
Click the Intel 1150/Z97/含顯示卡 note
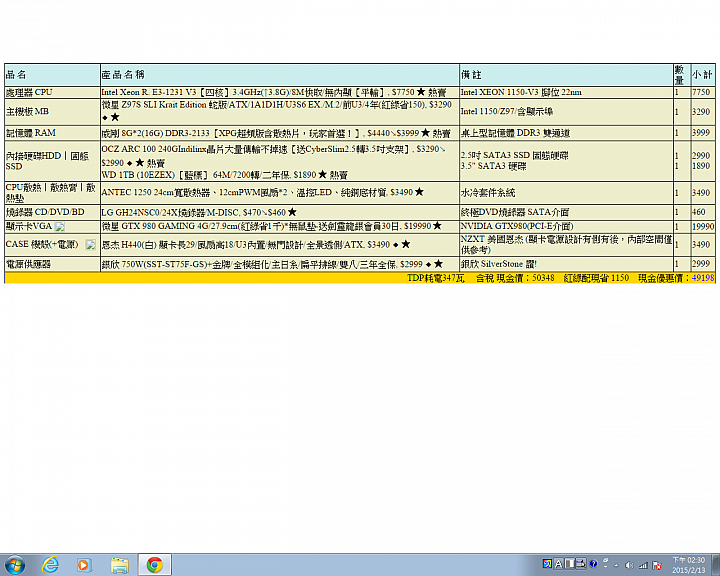507,112
